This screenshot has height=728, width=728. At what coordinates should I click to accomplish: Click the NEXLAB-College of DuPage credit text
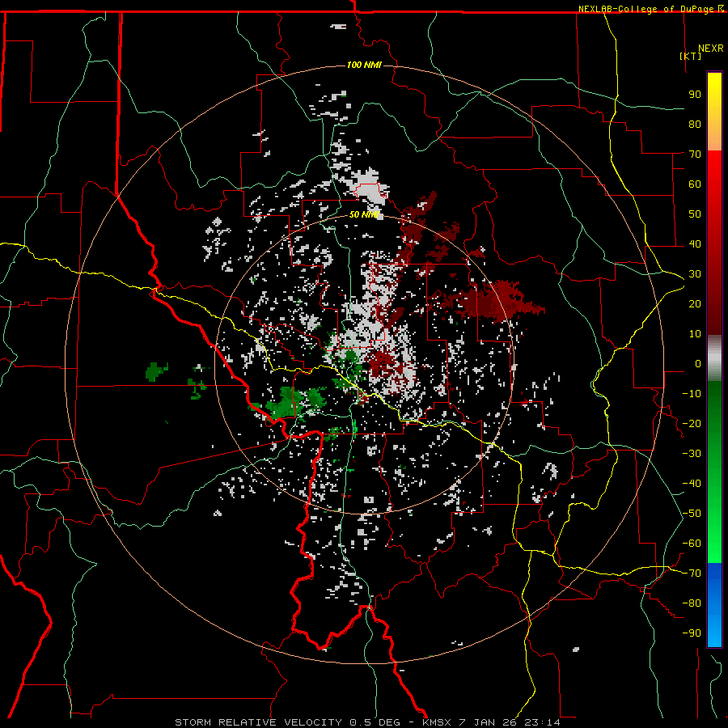(647, 9)
